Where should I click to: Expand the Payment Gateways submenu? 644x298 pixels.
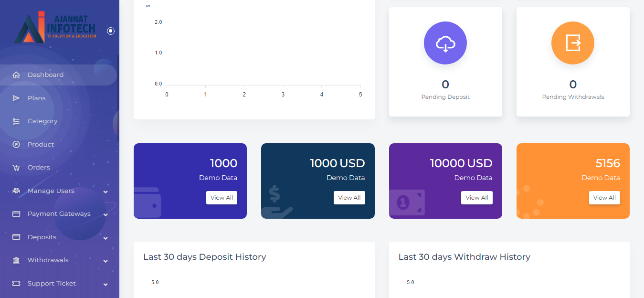tap(106, 214)
